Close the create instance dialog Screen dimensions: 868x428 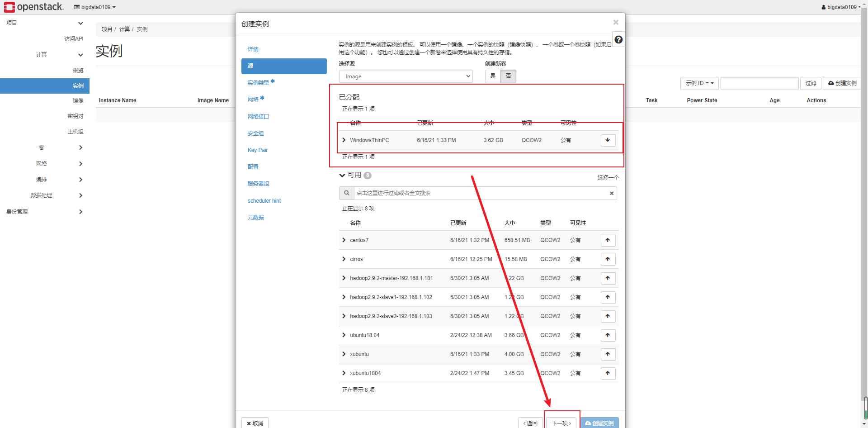[x=616, y=22]
